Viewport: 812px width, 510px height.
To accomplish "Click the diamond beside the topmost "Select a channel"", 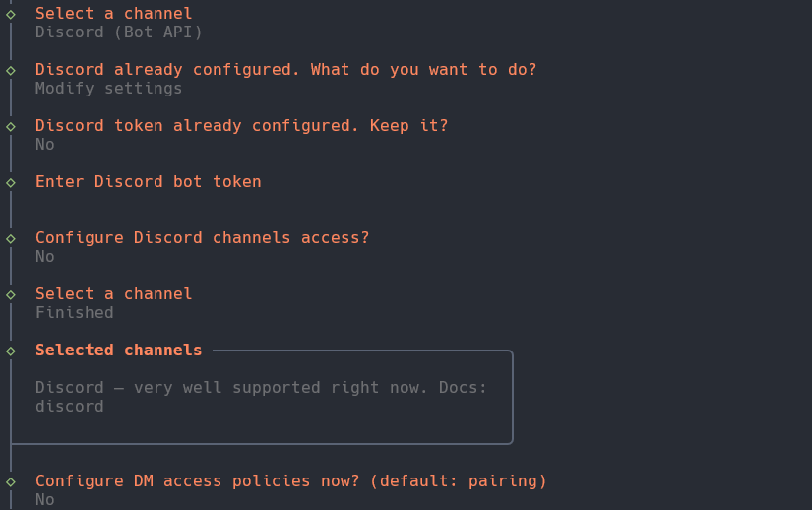I will [x=11, y=14].
